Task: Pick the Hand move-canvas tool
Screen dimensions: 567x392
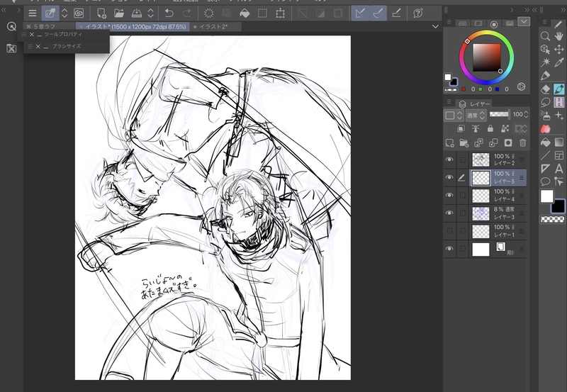Action: click(559, 35)
